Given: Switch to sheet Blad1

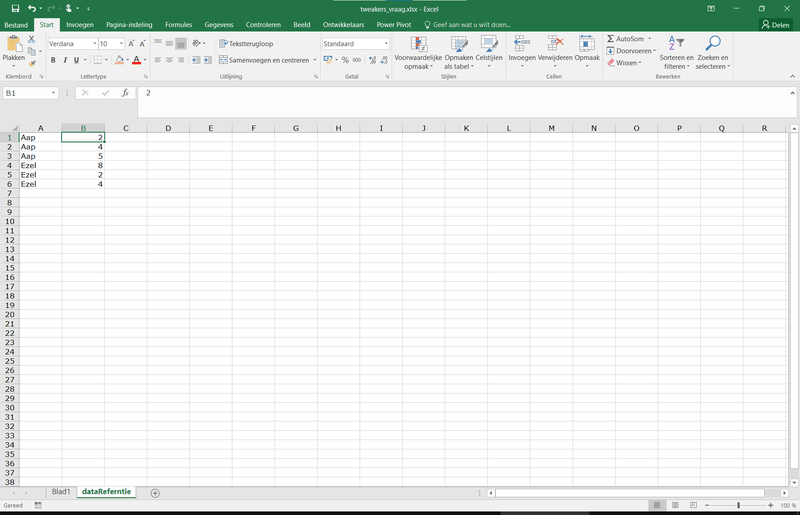Looking at the screenshot, I should tap(61, 492).
